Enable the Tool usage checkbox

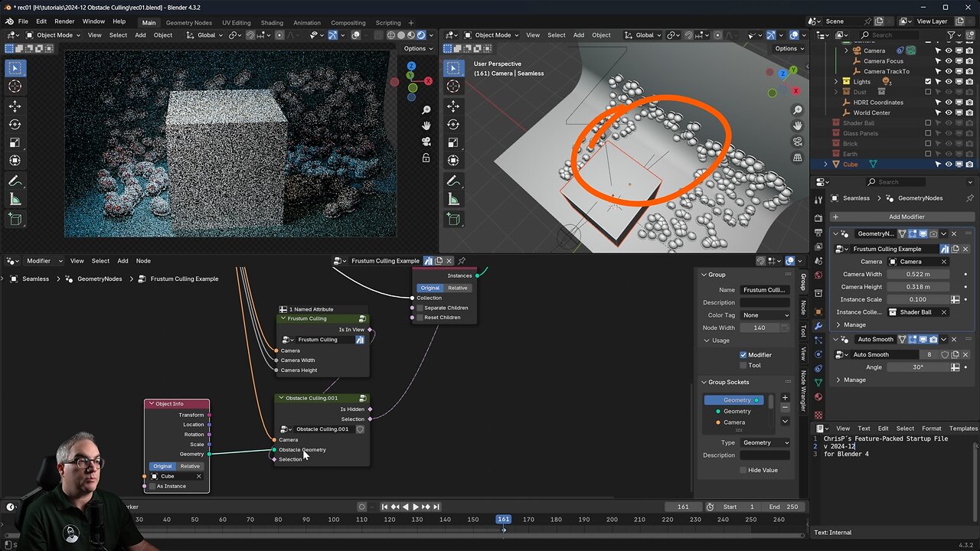point(743,365)
